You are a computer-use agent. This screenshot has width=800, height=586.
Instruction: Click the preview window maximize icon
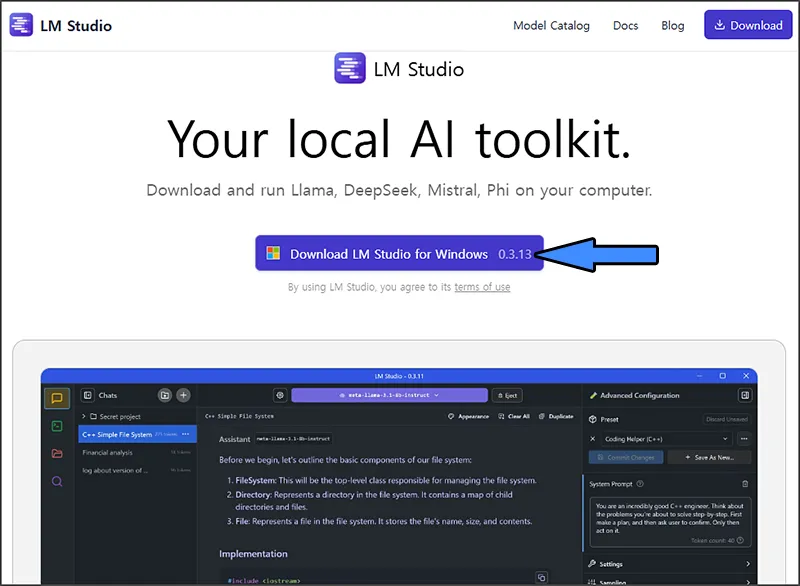pyautogui.click(x=722, y=376)
